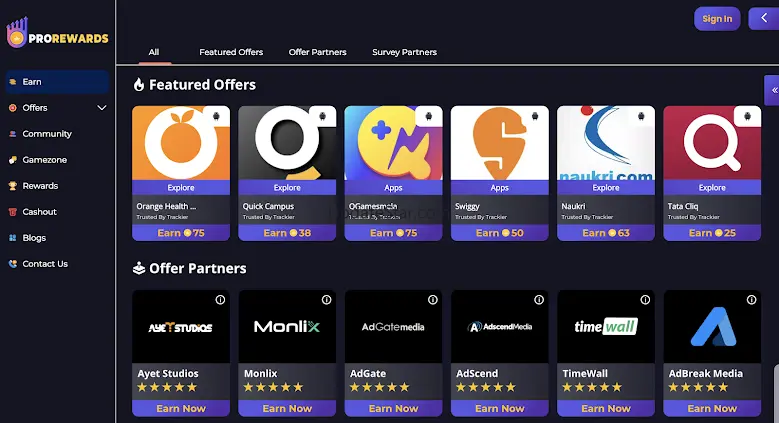
Task: Click the Gamezone controller icon
Action: click(13, 160)
